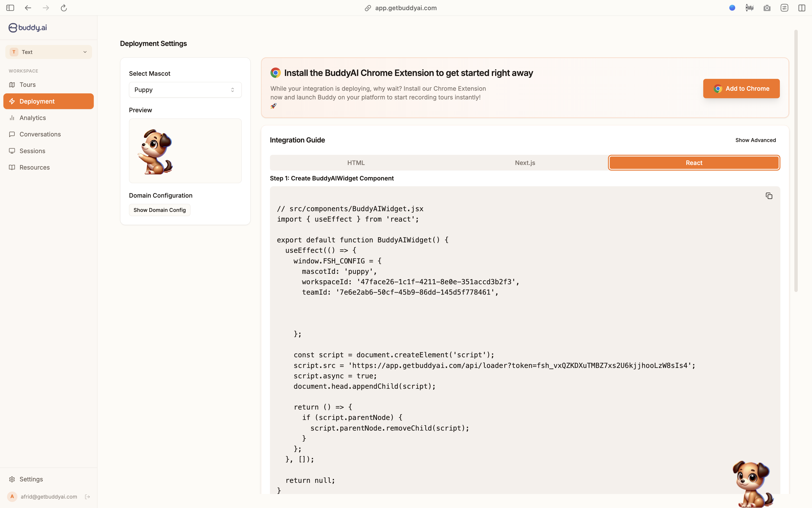Open the blue circle extension icon
Image resolution: width=812 pixels, height=508 pixels.
coord(732,8)
